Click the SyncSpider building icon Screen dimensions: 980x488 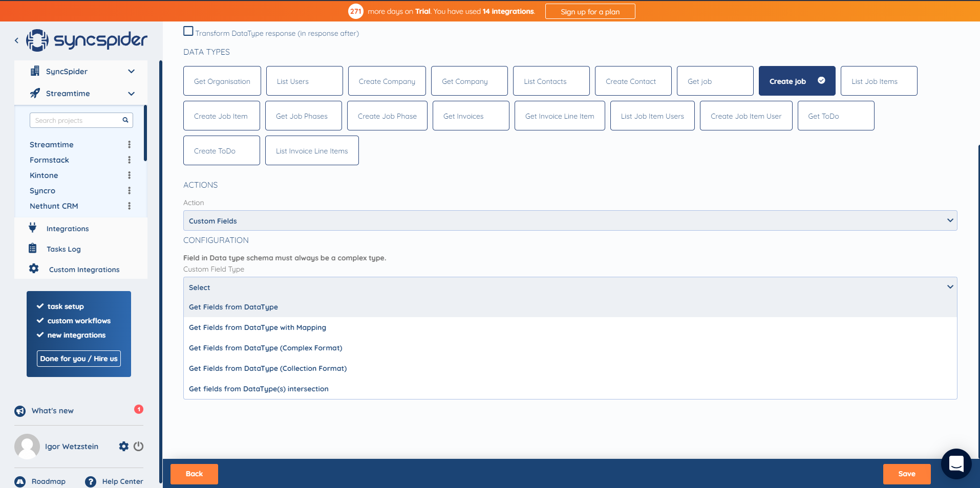(35, 71)
